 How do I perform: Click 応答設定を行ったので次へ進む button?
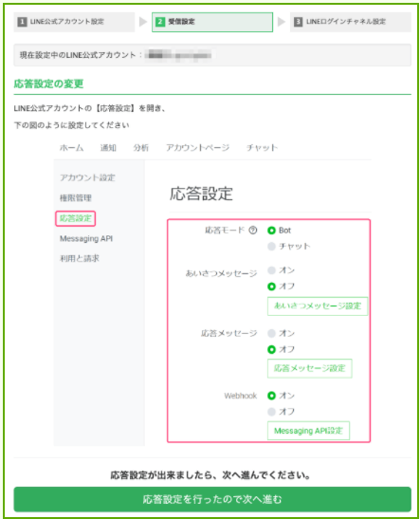[212, 499]
